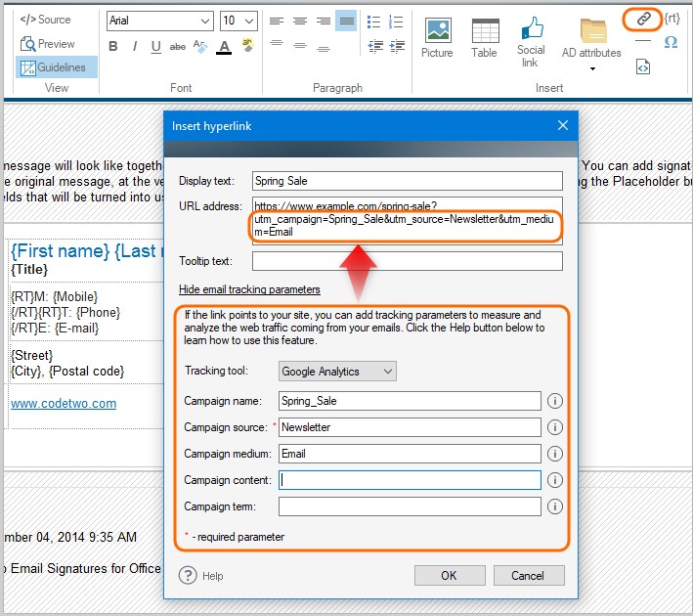This screenshot has width=693, height=616.
Task: Insert a special character (Omega)
Action: [671, 42]
